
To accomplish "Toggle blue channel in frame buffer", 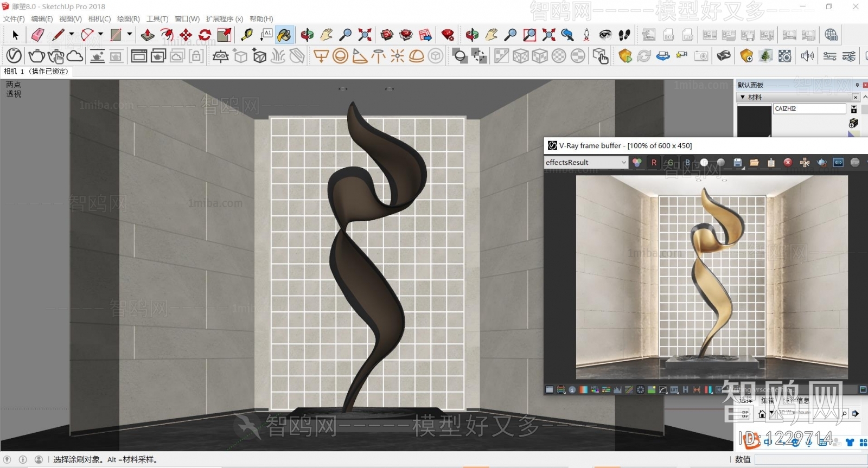I will [x=687, y=162].
